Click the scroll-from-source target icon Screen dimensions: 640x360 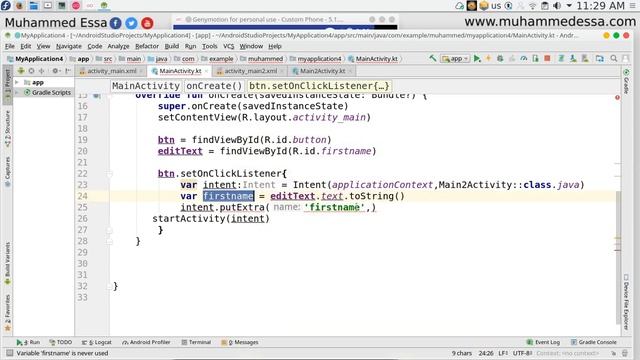pos(31,71)
